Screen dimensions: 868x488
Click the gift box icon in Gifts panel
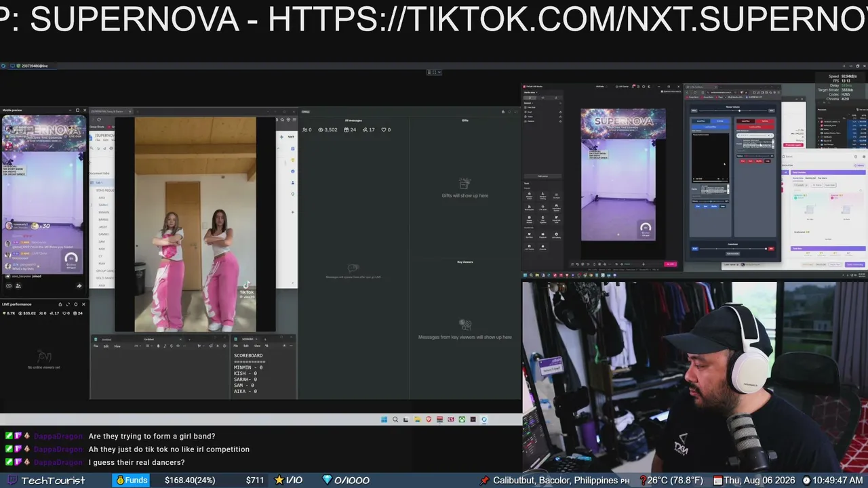click(465, 184)
